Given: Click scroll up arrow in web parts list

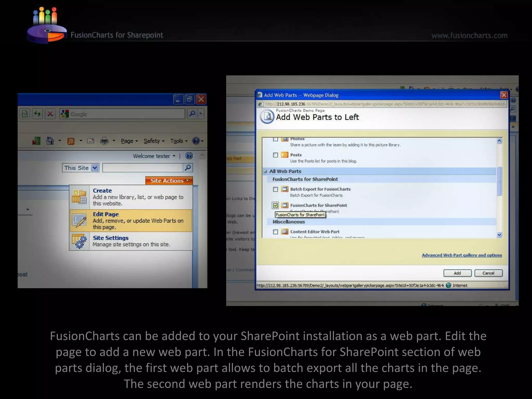Looking at the screenshot, I should [x=499, y=141].
